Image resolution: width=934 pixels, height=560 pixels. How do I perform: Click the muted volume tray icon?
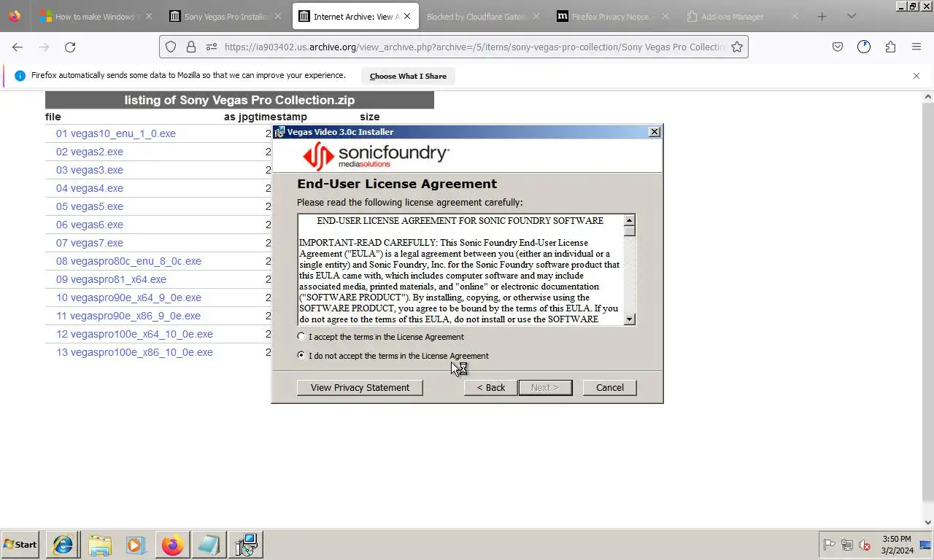coord(865,545)
